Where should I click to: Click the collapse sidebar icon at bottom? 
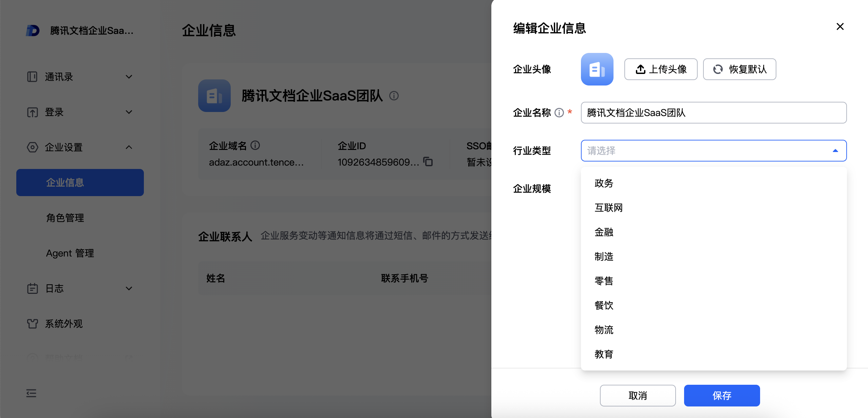tap(31, 393)
